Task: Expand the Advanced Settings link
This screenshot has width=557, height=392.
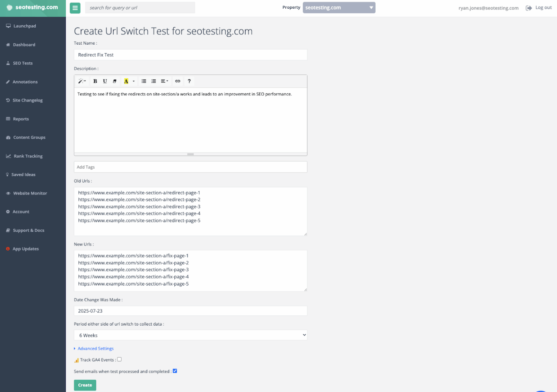Action: click(95, 348)
